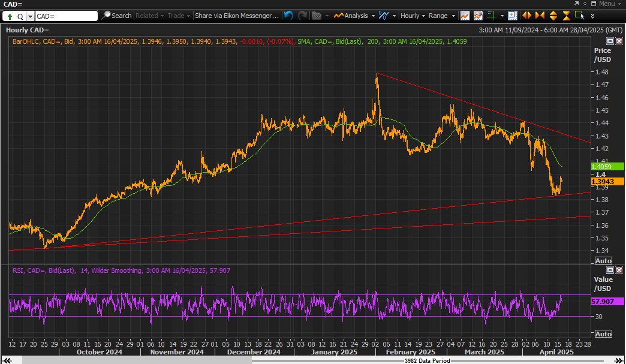
Task: Toggle Auto scale on the price axis
Action: 603,261
